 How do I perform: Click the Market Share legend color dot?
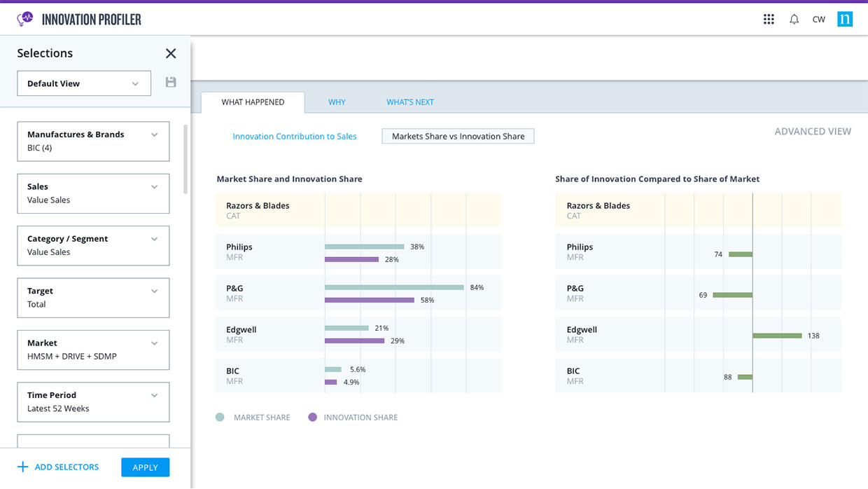(x=220, y=417)
